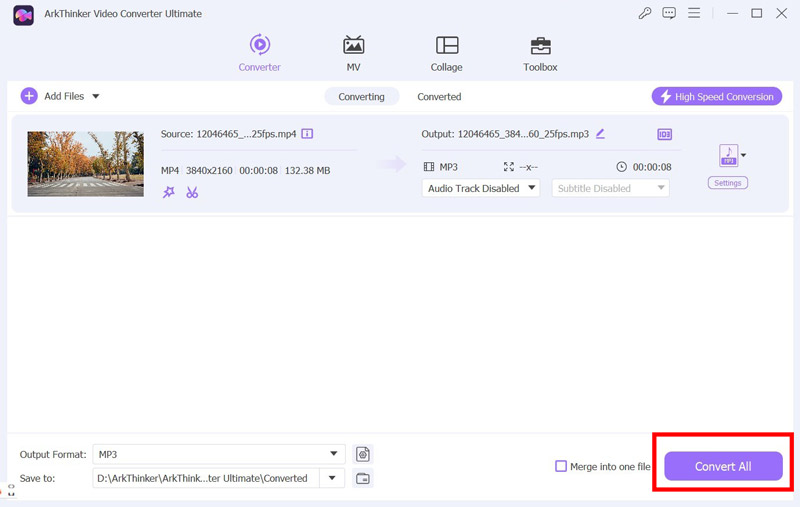Switch to the MV tab

[x=353, y=53]
